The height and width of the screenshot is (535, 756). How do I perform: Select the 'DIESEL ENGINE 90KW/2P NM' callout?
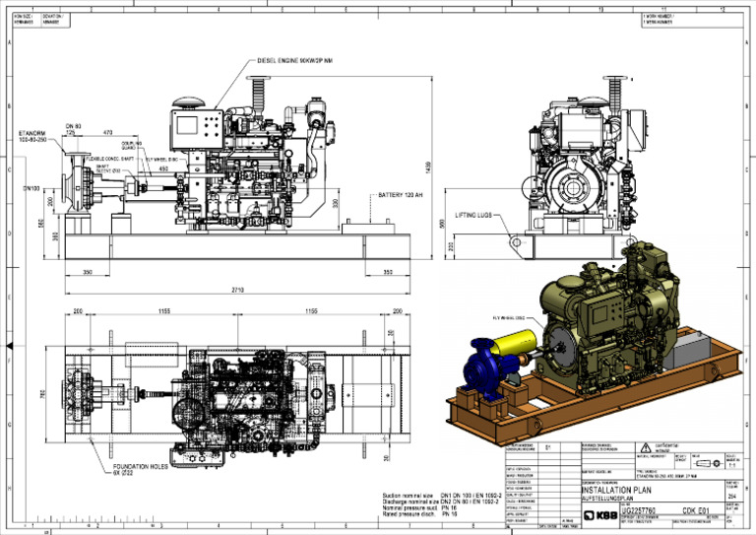294,61
